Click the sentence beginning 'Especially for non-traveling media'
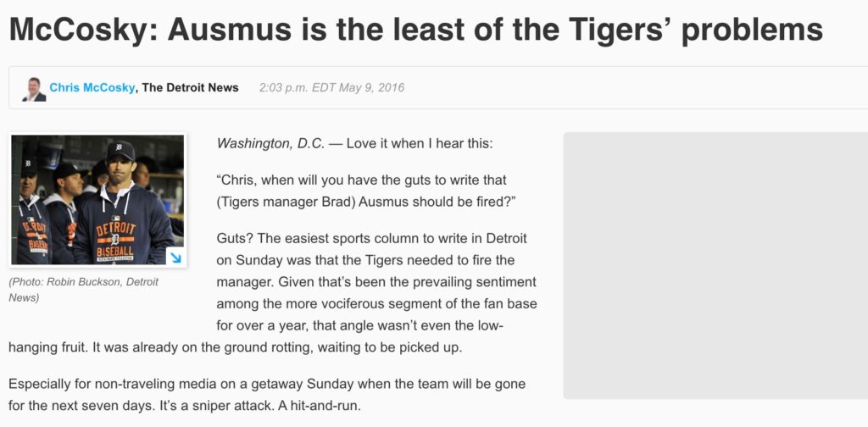The width and height of the screenshot is (868, 427). 266,383
